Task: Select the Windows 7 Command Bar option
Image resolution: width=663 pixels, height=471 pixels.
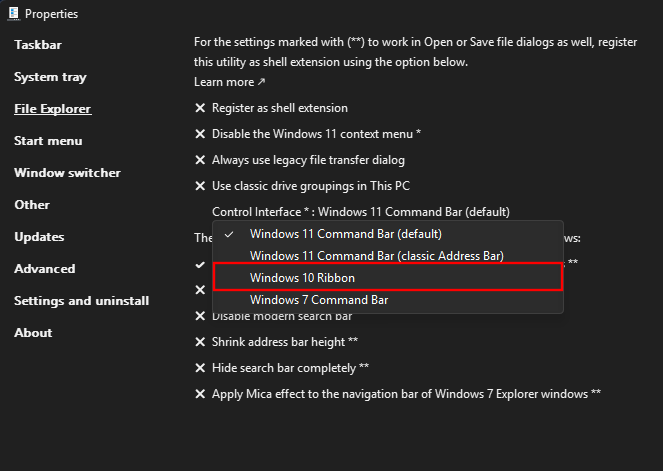Action: (319, 300)
